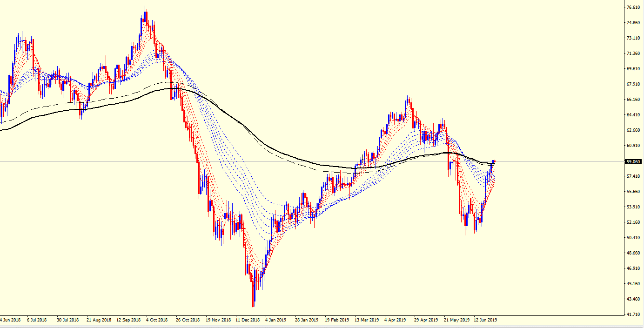
Task: Click the 4 Oct 2018 date label
Action: tap(157, 320)
